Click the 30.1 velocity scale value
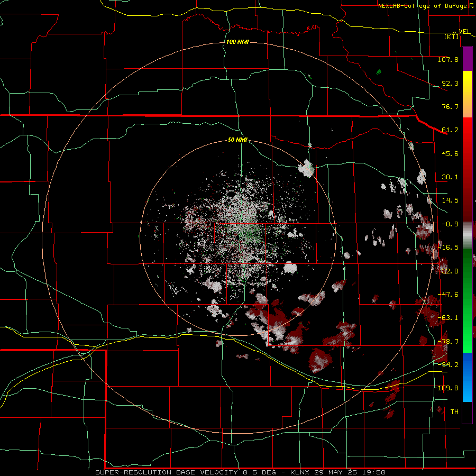Viewport: 476px width, 476px height. [x=450, y=177]
